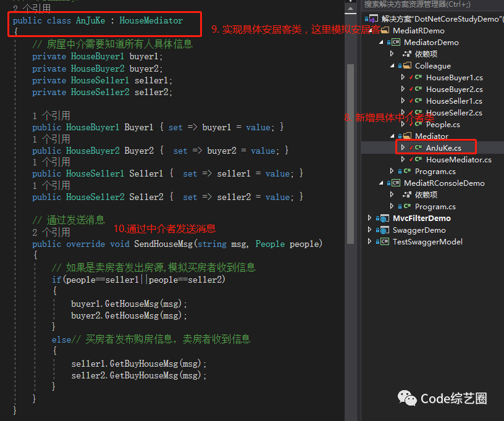504x421 pixels.
Task: Click the HouseMediator base class name
Action: click(x=151, y=20)
